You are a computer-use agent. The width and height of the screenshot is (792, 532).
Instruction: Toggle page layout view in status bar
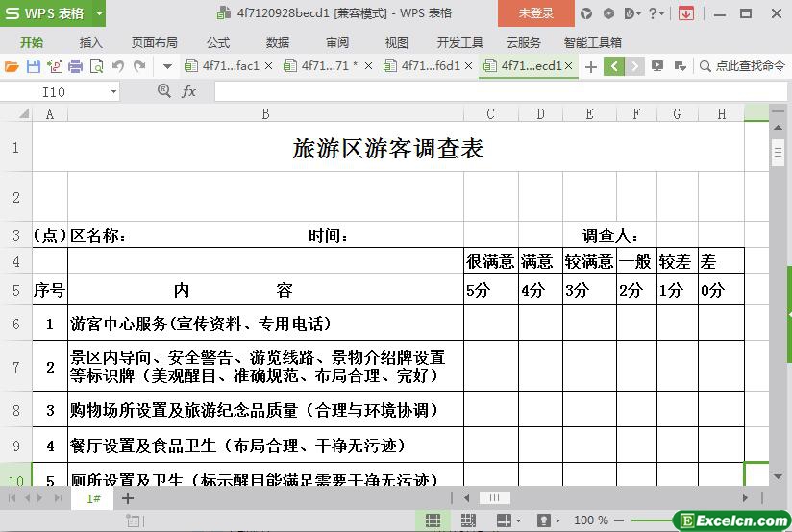point(469,520)
